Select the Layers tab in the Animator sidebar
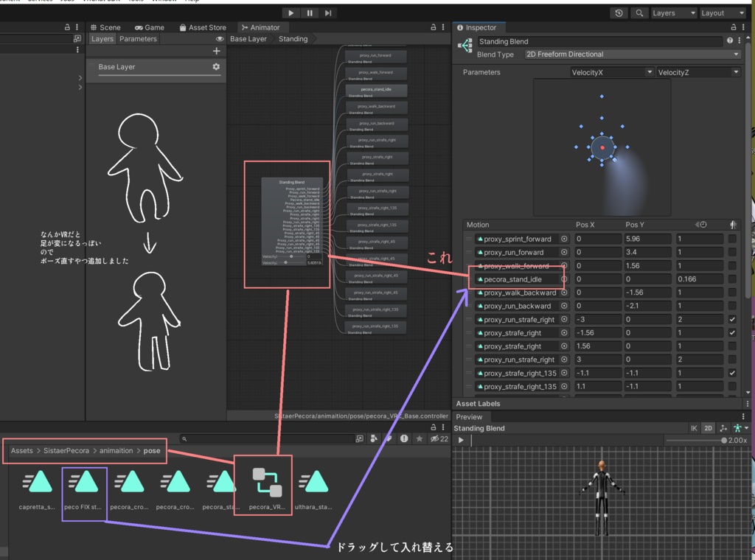Image resolution: width=755 pixels, height=560 pixels. 102,39
